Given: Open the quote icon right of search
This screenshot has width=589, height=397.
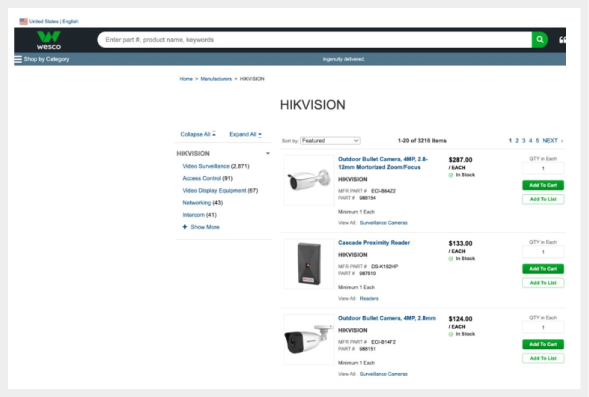Looking at the screenshot, I should click(x=562, y=40).
